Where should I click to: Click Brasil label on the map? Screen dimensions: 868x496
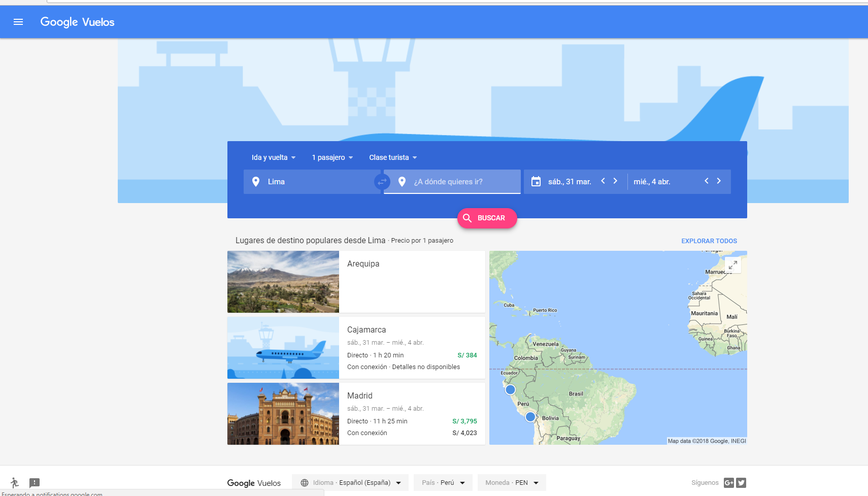[x=576, y=394]
